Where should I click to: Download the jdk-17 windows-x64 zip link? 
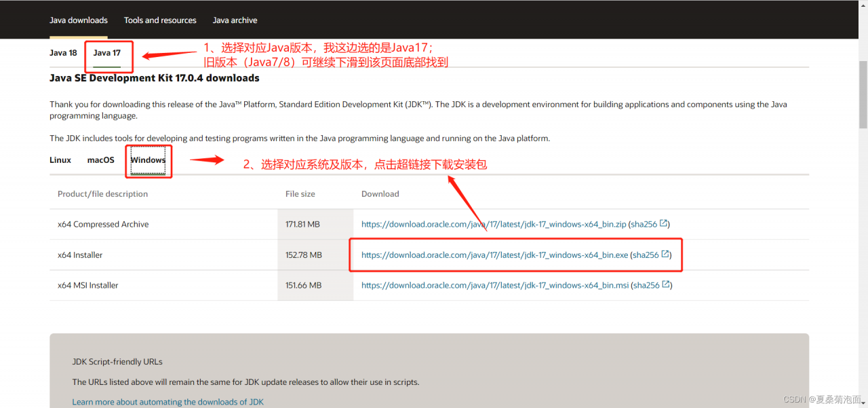tap(494, 224)
